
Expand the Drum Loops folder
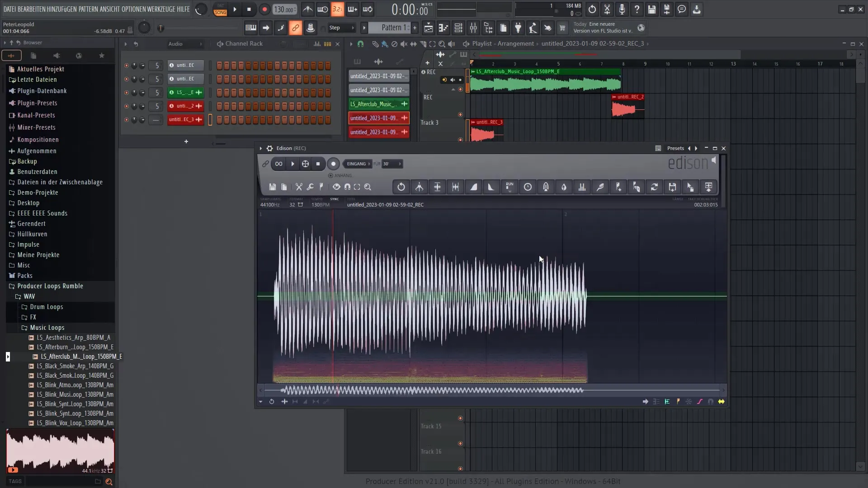tap(47, 307)
